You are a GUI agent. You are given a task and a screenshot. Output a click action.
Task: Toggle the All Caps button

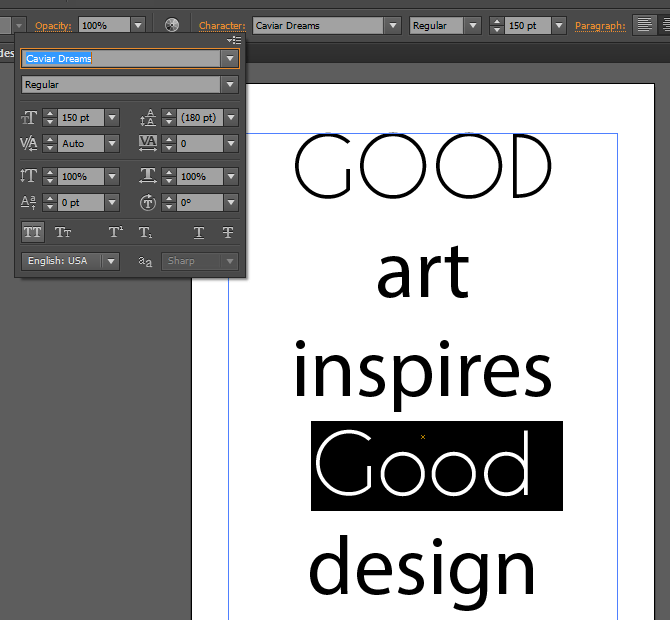click(33, 232)
